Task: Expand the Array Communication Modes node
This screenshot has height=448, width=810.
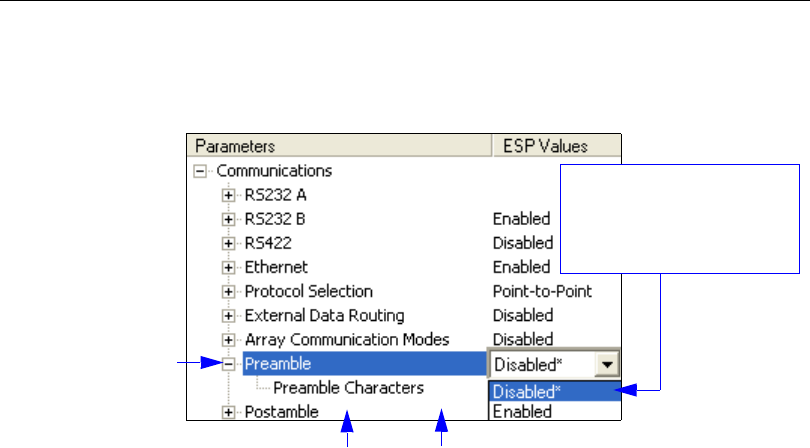Action: (x=229, y=340)
